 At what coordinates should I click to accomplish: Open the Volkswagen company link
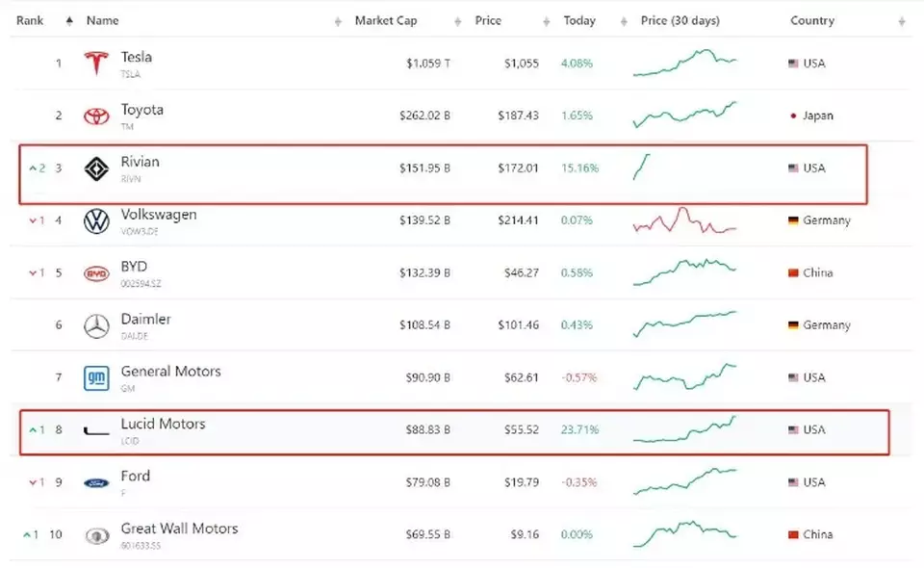(x=159, y=215)
